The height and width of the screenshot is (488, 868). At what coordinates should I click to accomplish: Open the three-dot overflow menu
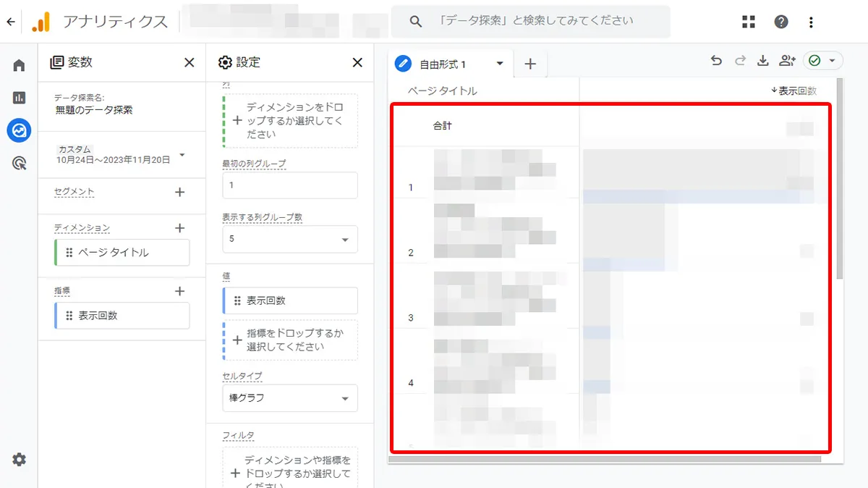[x=810, y=21]
